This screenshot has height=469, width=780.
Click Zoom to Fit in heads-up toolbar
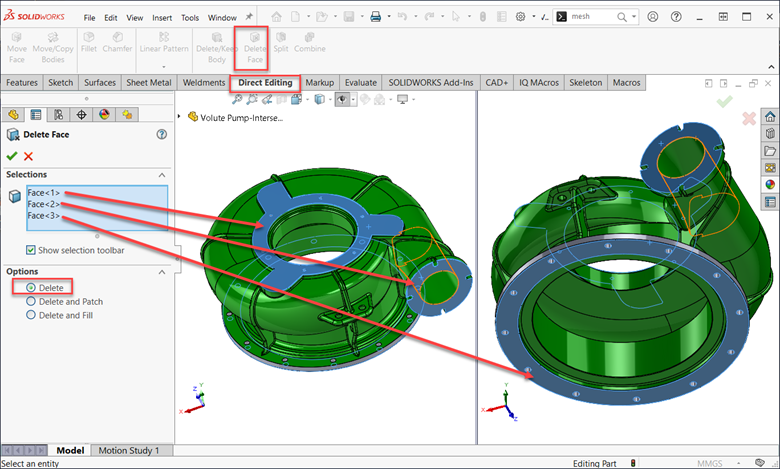(237, 99)
